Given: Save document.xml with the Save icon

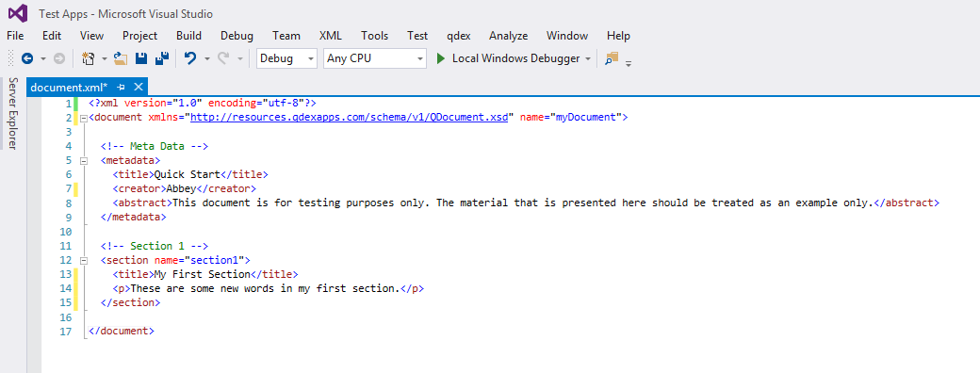Looking at the screenshot, I should click(141, 58).
